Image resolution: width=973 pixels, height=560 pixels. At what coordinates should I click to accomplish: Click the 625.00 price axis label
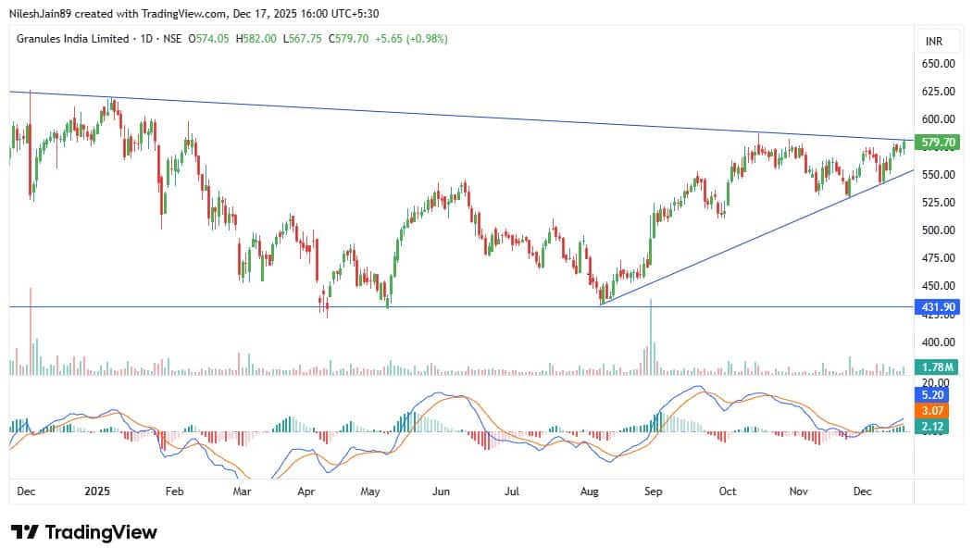click(938, 91)
